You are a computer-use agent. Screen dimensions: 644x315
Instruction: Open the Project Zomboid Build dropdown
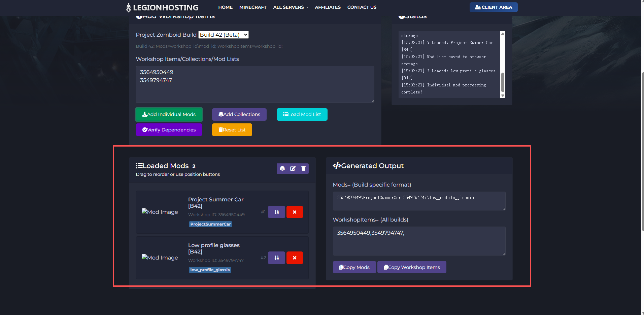(224, 35)
